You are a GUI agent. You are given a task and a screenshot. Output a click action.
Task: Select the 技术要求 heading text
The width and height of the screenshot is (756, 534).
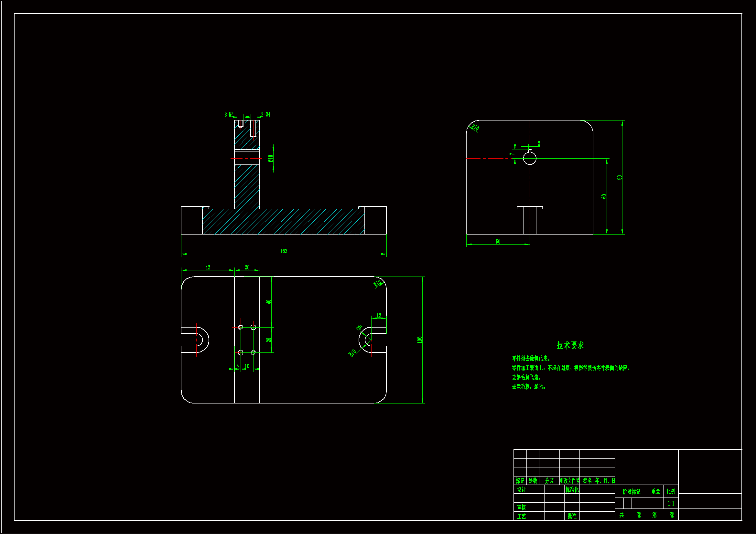570,345
